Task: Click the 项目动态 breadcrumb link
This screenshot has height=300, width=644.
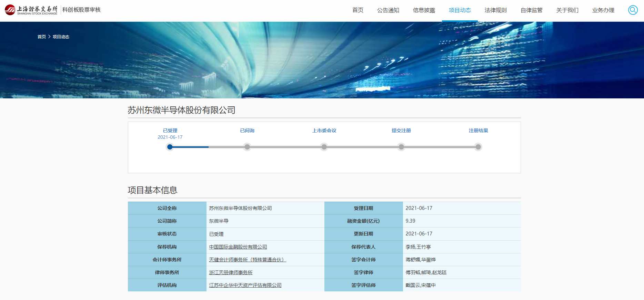Action: coord(61,37)
